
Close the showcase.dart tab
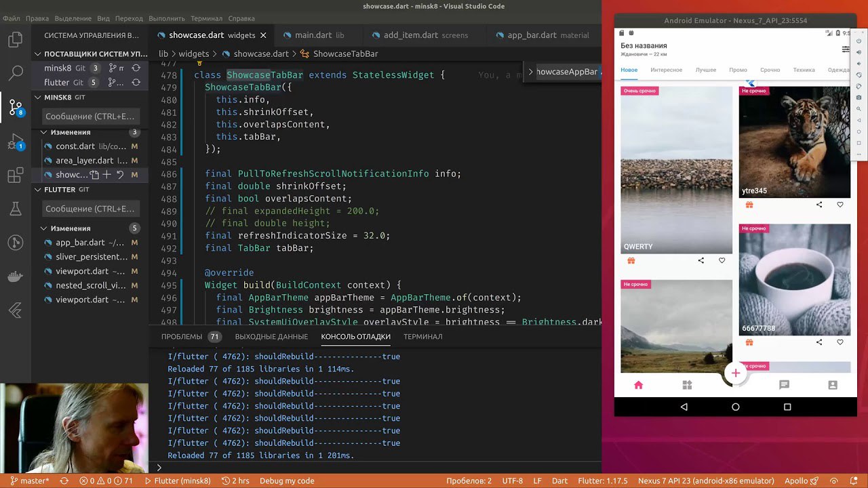click(263, 35)
